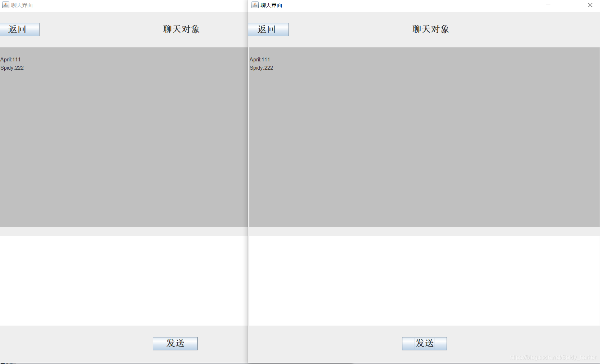Image resolution: width=600 pixels, height=364 pixels.
Task: Send message with 发送 in right window
Action: click(424, 344)
